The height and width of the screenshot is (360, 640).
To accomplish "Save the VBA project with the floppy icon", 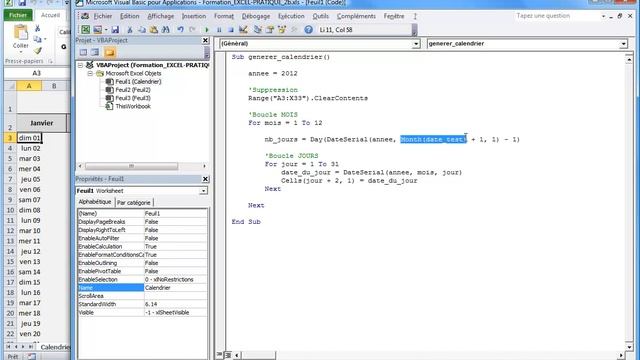I will pyautogui.click(x=115, y=30).
